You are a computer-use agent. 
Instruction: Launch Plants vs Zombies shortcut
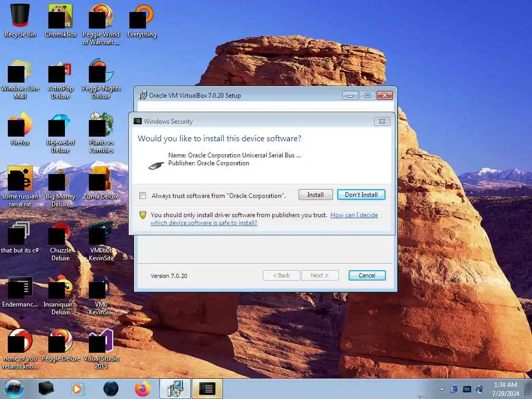(101, 134)
